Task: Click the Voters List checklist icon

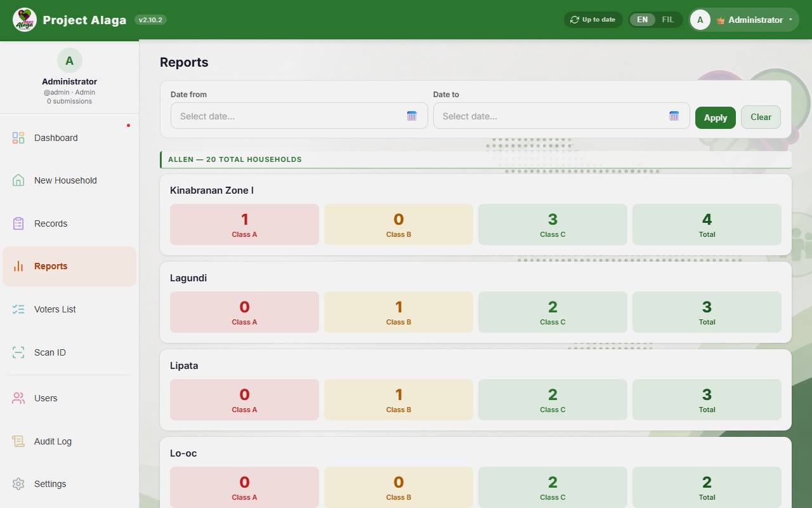Action: coord(18,309)
